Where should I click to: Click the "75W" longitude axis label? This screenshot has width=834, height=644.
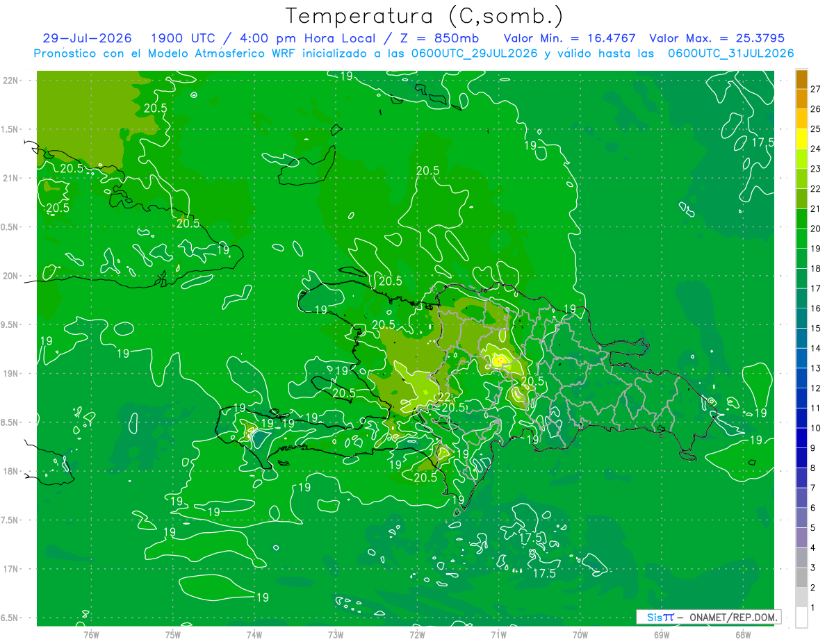(x=172, y=634)
